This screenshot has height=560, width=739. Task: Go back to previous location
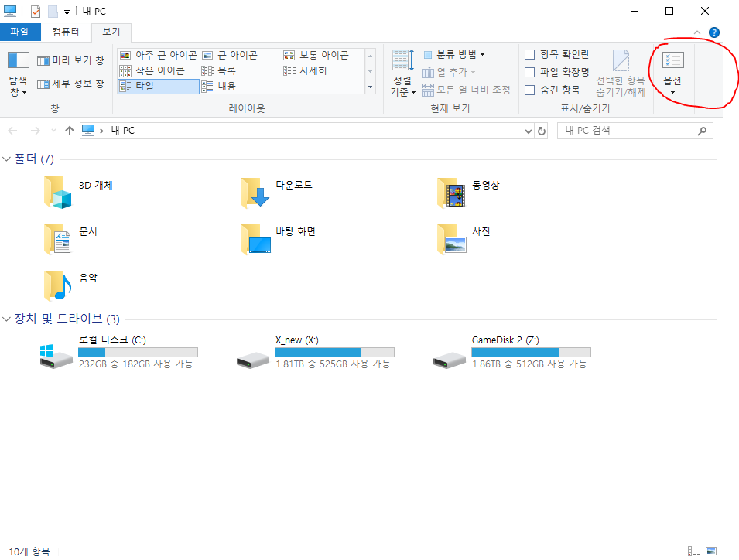tap(12, 131)
